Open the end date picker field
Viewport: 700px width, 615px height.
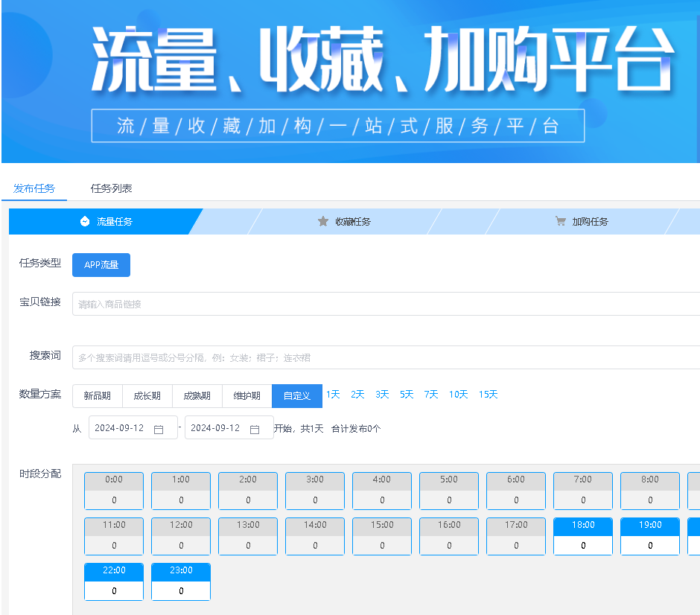click(229, 427)
